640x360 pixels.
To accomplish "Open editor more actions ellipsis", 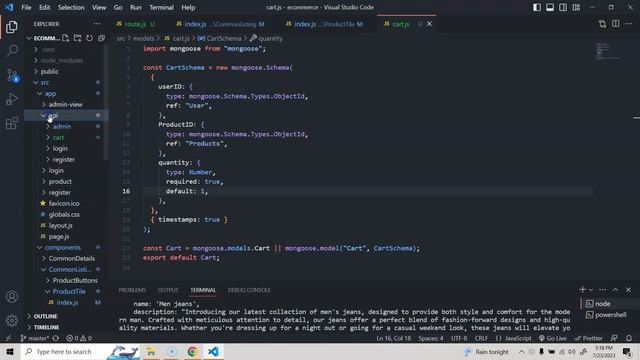I will coord(629,24).
